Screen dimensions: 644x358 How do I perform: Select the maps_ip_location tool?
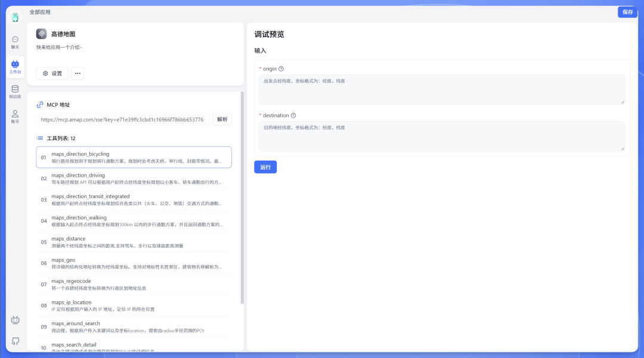pos(134,305)
